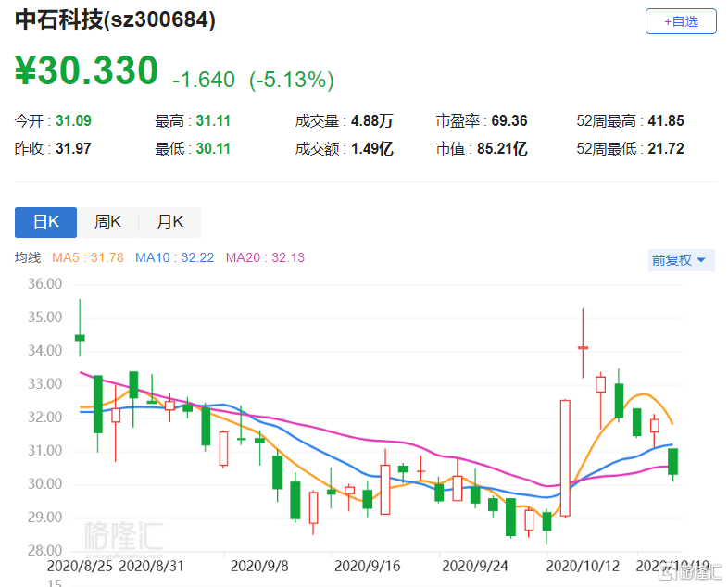728x587 pixels.
Task: Select the 日K daily chart tab
Action: tap(46, 222)
